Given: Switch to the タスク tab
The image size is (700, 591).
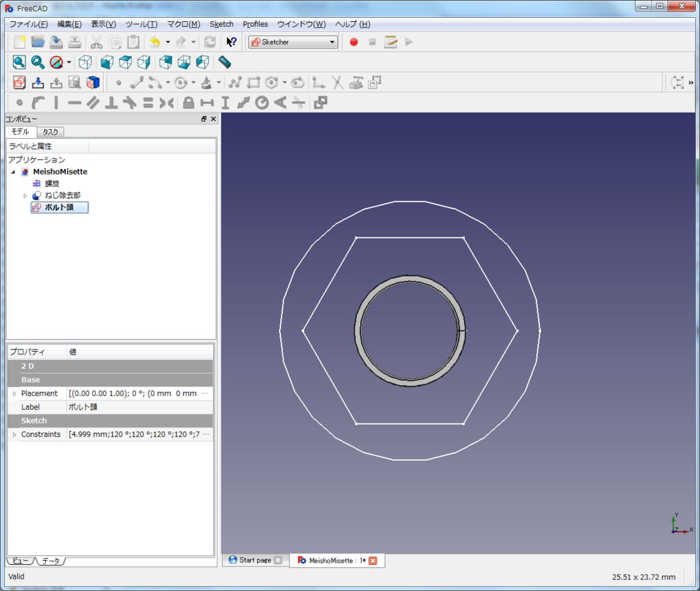Looking at the screenshot, I should pos(51,132).
